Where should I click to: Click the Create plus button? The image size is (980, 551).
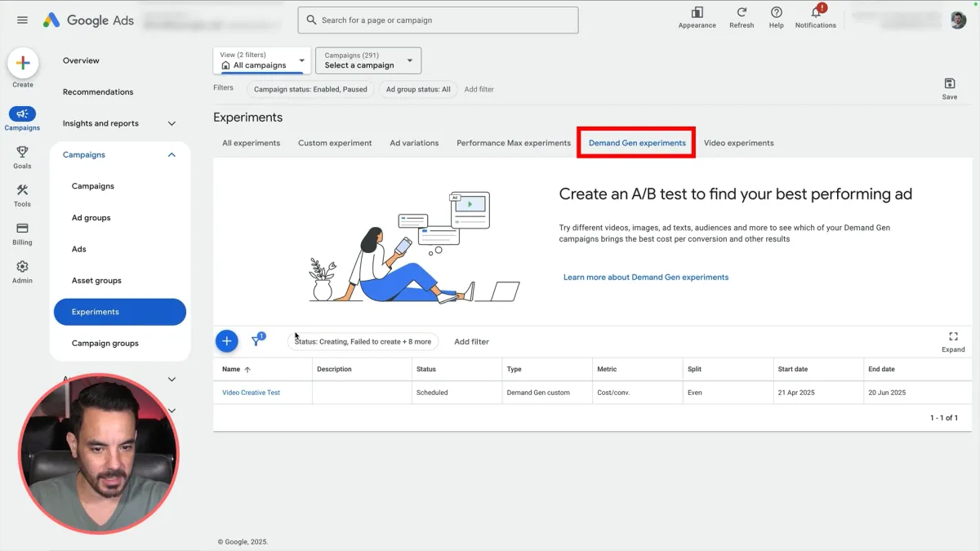click(x=23, y=64)
